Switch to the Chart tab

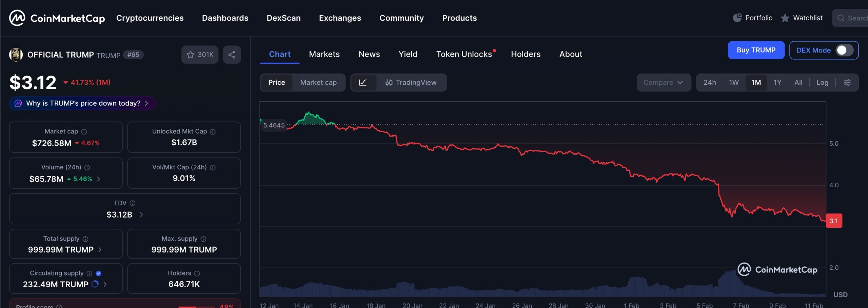click(280, 54)
